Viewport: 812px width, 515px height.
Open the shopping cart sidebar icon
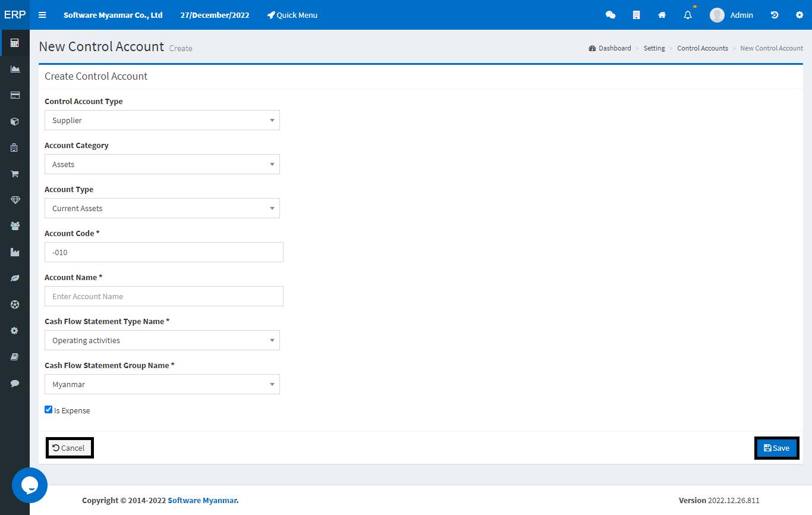point(15,174)
